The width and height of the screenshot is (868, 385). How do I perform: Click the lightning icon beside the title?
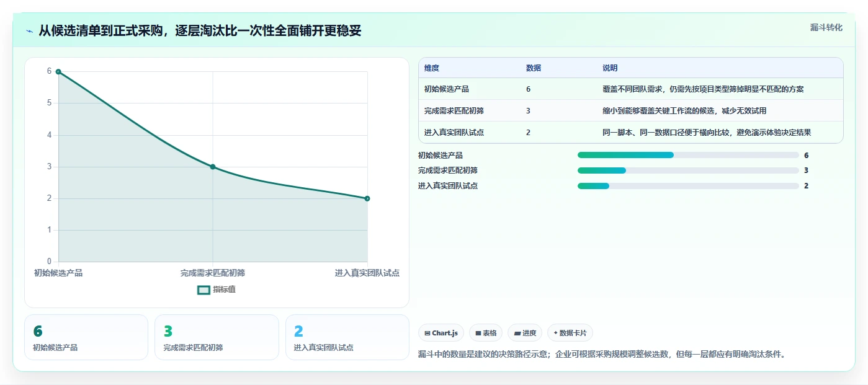coord(29,31)
